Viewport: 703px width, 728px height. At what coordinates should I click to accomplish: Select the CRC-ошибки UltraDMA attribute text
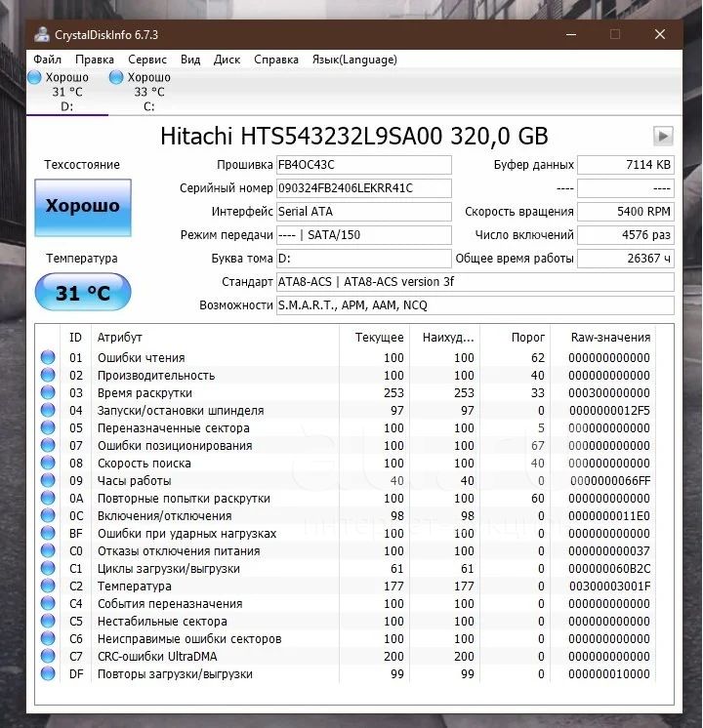[157, 657]
